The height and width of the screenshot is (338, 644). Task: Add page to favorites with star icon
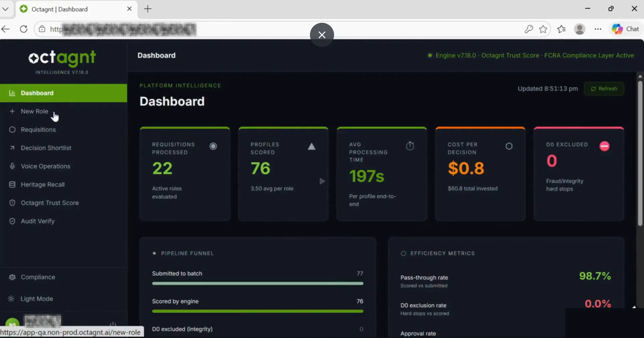[543, 29]
